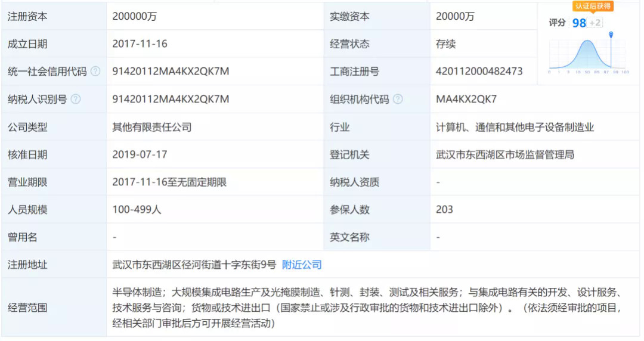Click the 实缴资本 value 20000万

tap(455, 17)
